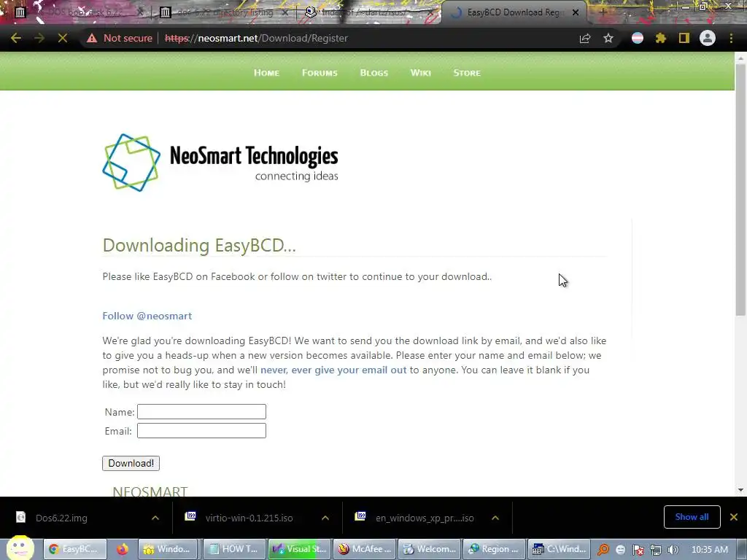Image resolution: width=747 pixels, height=560 pixels.
Task: Switch to C:\Wind... taskbar window
Action: [x=559, y=549]
